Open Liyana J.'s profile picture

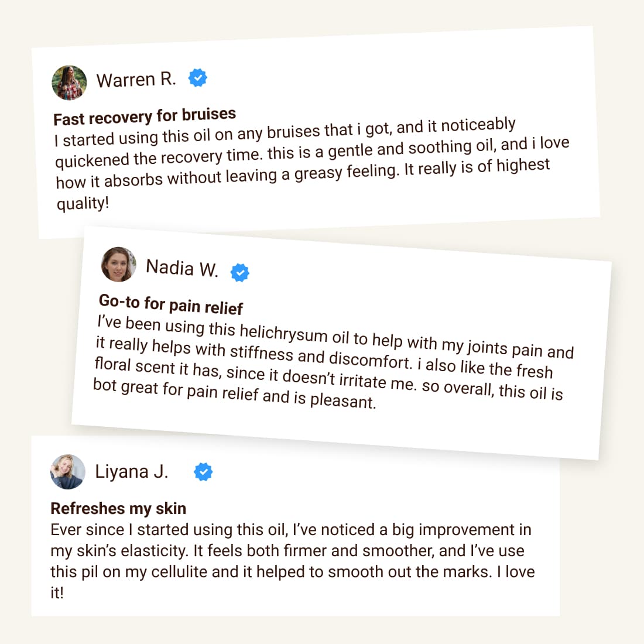(x=68, y=471)
